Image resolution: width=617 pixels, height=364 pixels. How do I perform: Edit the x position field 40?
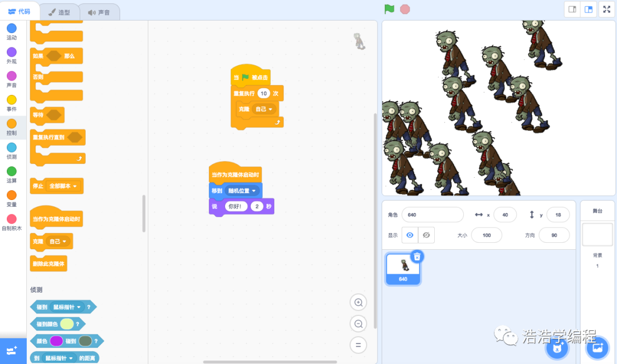[x=505, y=215]
